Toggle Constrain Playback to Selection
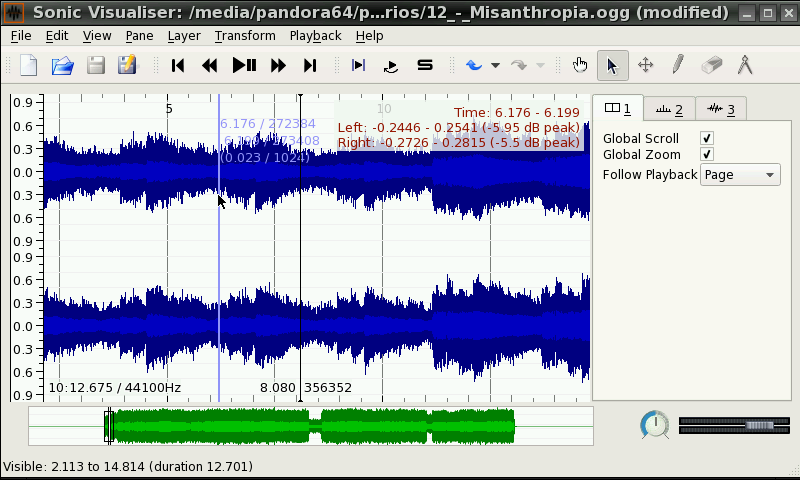The height and width of the screenshot is (480, 800). pyautogui.click(x=359, y=66)
